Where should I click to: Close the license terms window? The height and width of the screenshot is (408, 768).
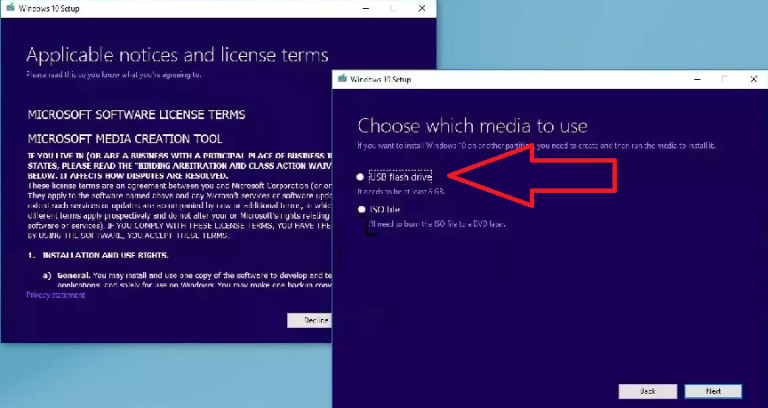(x=422, y=8)
